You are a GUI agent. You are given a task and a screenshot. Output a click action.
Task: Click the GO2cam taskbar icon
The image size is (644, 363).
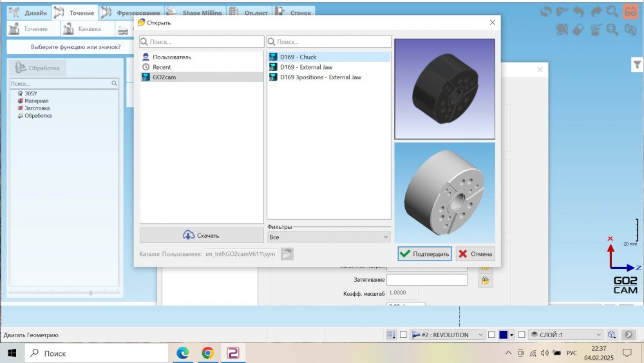point(233,353)
